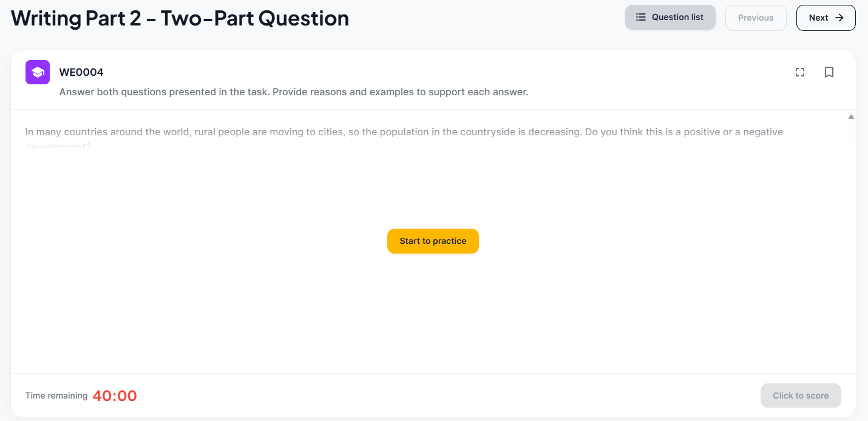Select the 40:00 countdown timer
The image size is (868, 421).
[x=115, y=396]
